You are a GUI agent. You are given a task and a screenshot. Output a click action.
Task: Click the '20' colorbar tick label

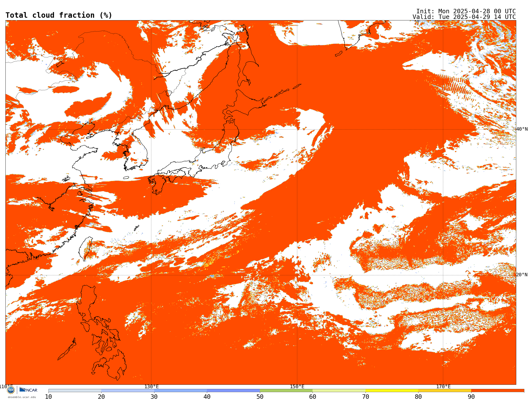tap(101, 397)
